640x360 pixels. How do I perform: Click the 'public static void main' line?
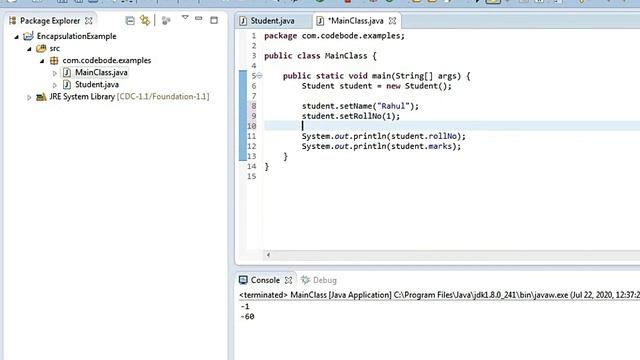(376, 76)
